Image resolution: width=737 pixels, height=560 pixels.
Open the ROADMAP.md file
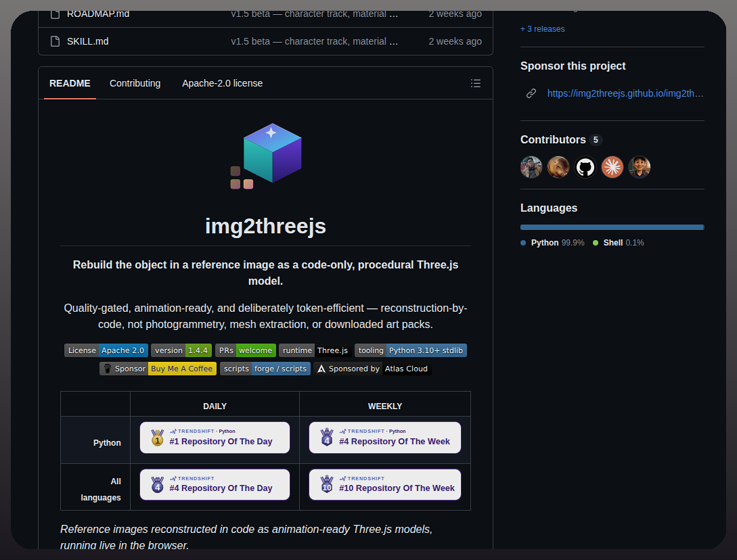click(x=98, y=14)
